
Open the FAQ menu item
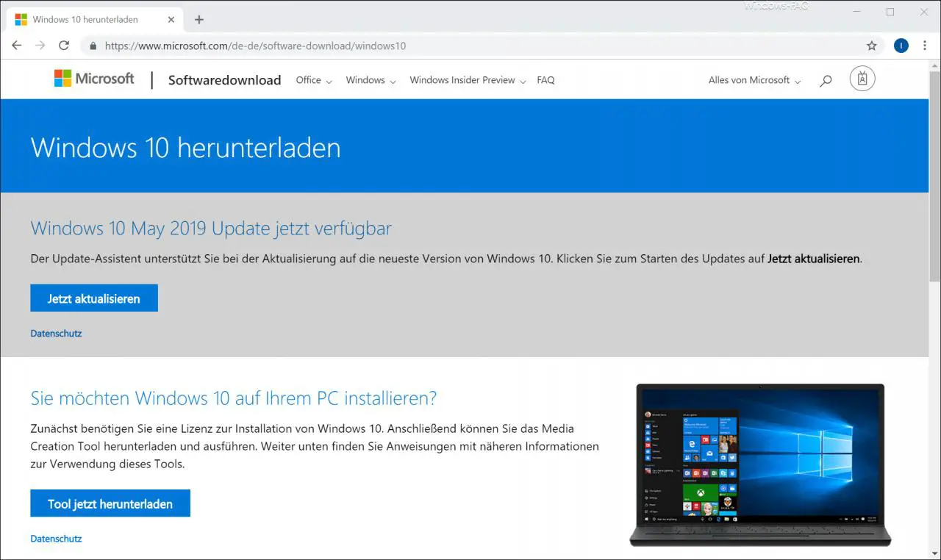point(545,80)
